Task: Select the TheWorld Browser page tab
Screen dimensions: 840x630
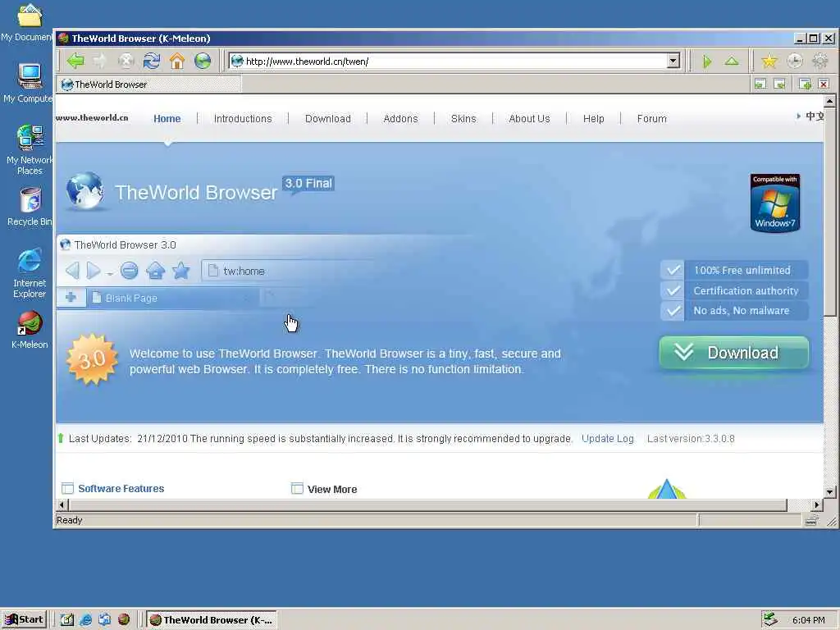Action: (149, 84)
